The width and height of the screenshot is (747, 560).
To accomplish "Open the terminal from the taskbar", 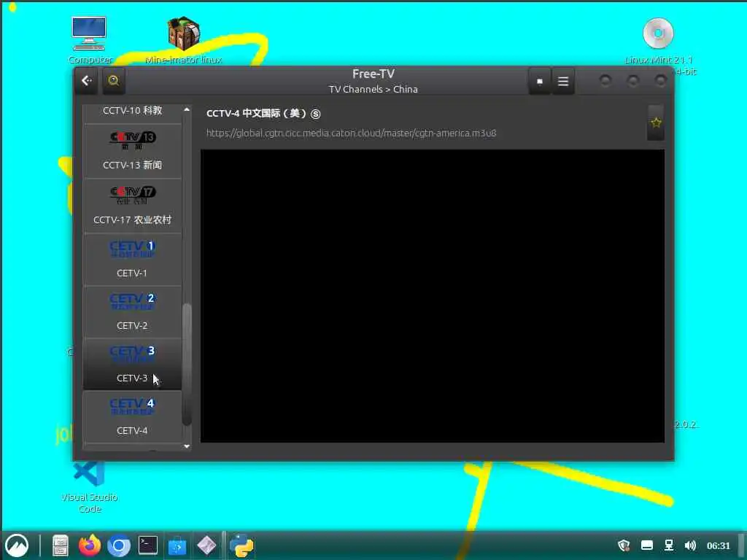I will [x=147, y=545].
